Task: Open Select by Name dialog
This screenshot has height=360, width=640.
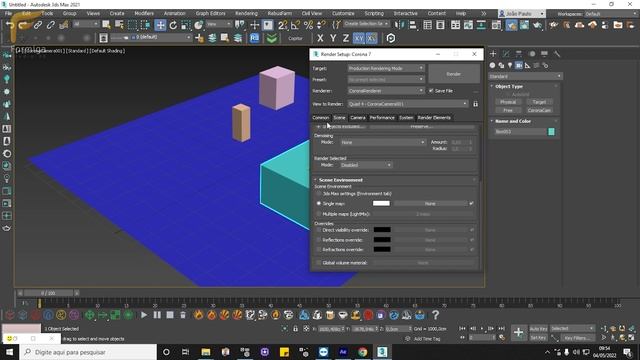Action: (x=119, y=25)
